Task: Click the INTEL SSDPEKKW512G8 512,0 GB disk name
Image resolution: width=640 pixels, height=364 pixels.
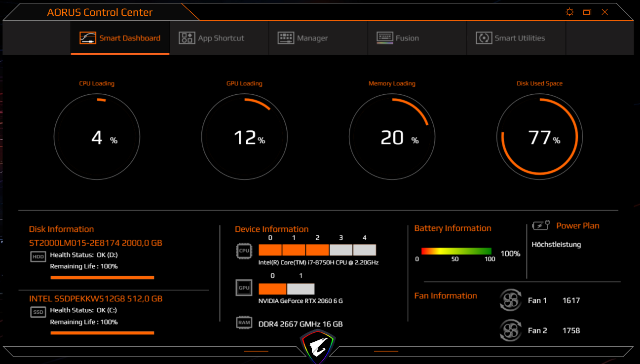Action: coord(96,299)
